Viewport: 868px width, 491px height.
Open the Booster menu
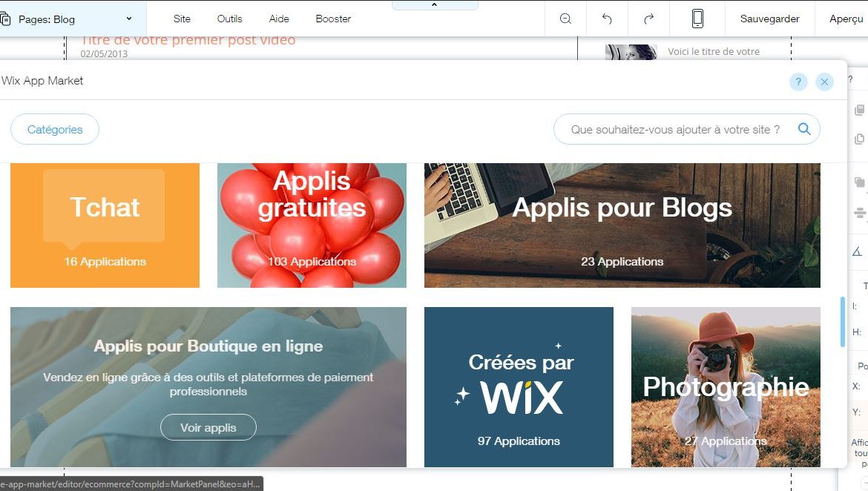(x=333, y=19)
